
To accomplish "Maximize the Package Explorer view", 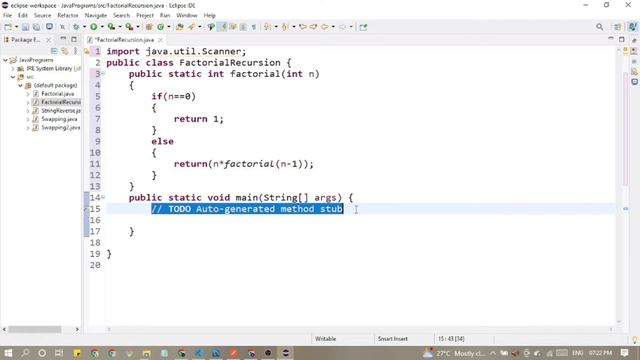I will coord(74,39).
